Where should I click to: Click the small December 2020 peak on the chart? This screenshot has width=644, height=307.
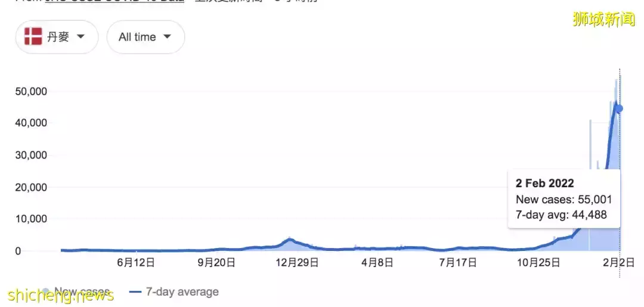290,240
